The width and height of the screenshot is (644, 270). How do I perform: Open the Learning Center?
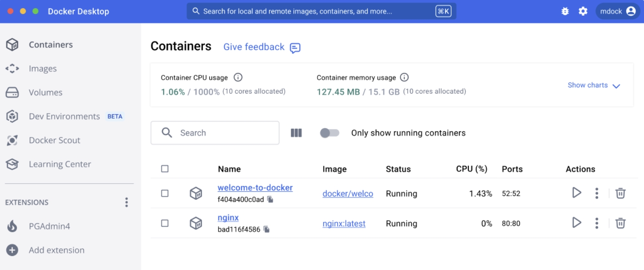click(x=60, y=164)
